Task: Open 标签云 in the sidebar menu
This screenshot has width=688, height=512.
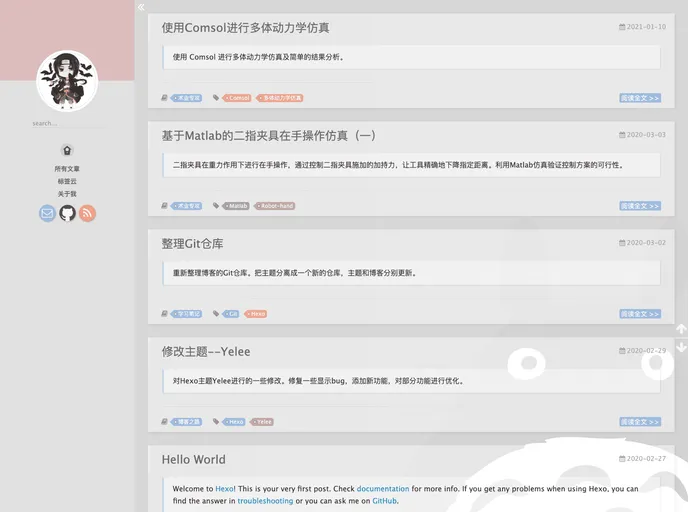Action: tap(67, 181)
